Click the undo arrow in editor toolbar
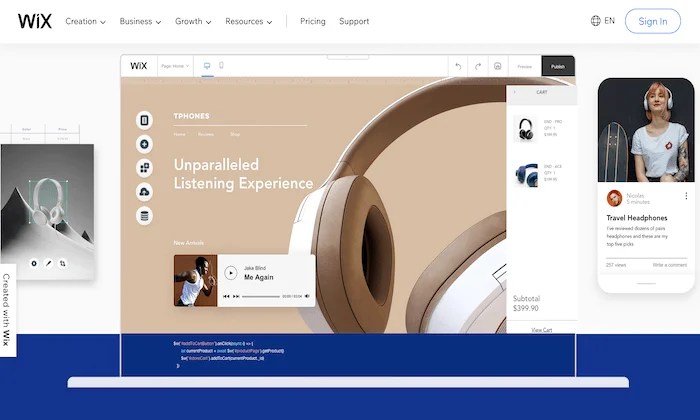This screenshot has height=420, width=700. [458, 66]
